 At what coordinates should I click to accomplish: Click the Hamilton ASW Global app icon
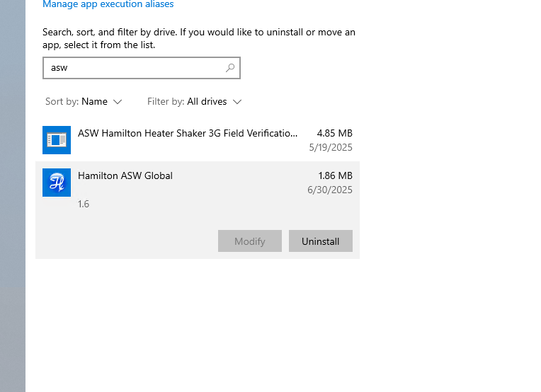[57, 183]
